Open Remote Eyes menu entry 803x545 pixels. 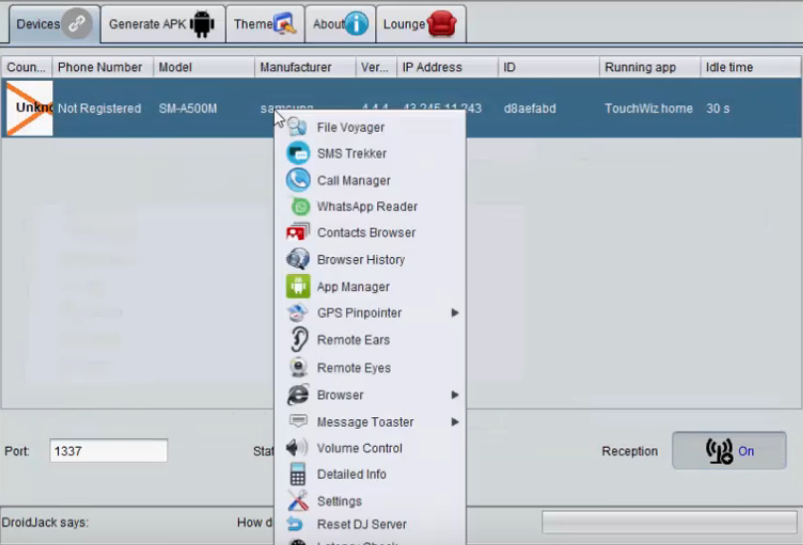tap(370, 368)
